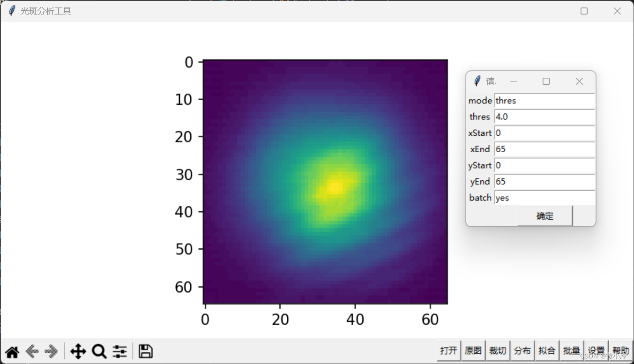
Task: Click the 分布 button
Action: tap(522, 351)
